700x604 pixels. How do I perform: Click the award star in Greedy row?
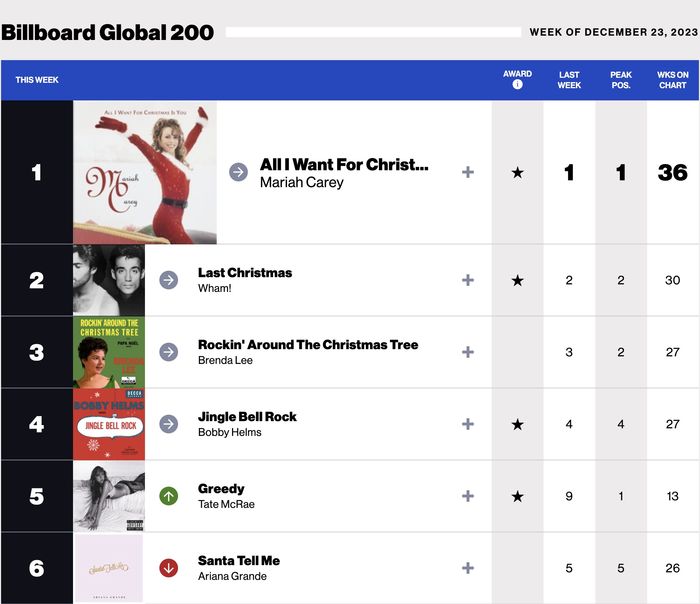tap(517, 496)
